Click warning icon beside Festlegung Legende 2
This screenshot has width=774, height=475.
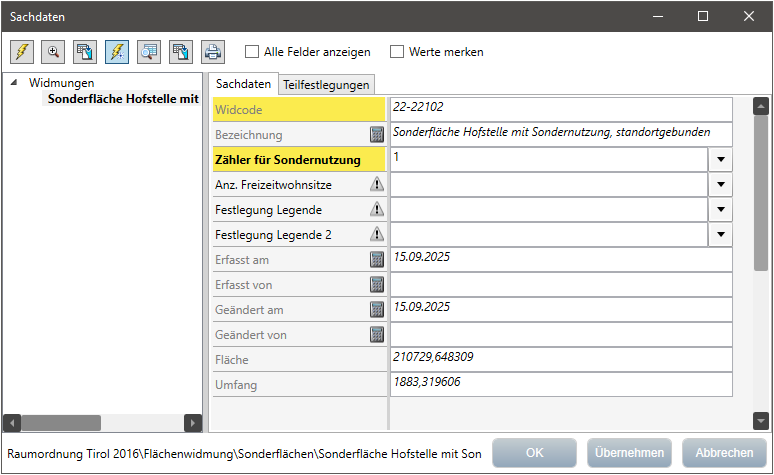click(x=377, y=234)
